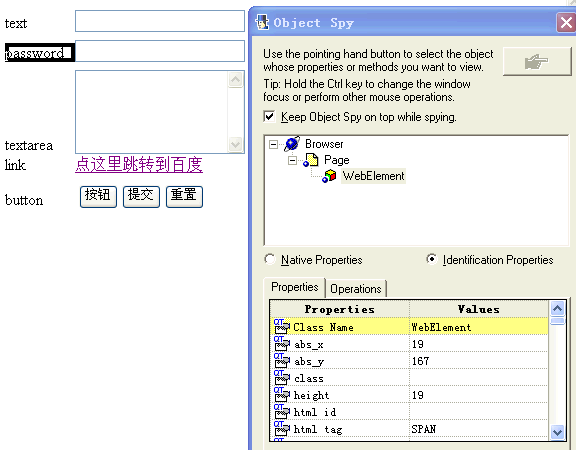Screen dimensions: 576x450
Task: Click the abs_x property icon
Action: click(282, 344)
